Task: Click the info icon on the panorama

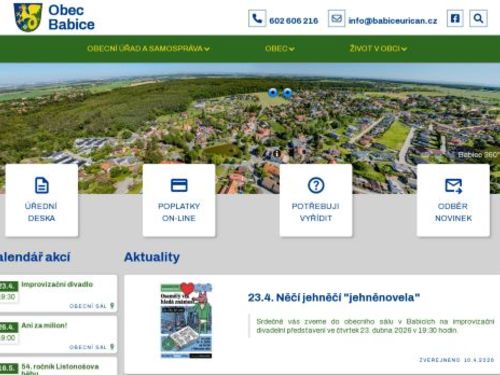Action: [x=277, y=153]
